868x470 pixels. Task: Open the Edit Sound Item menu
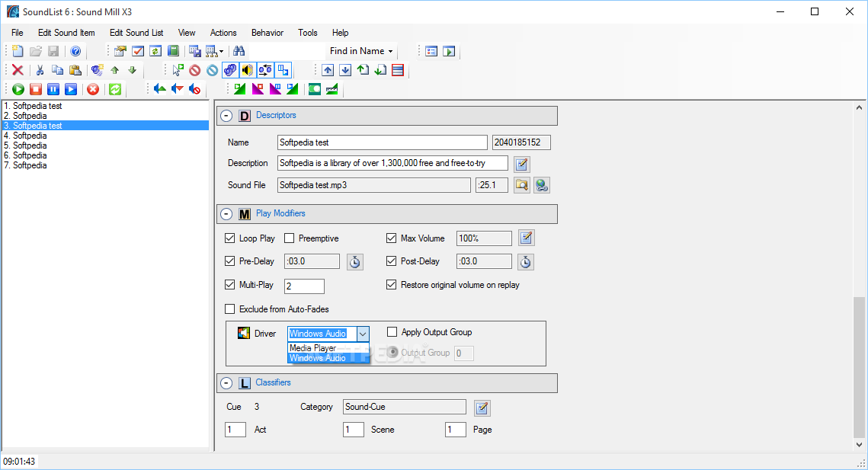coord(66,33)
